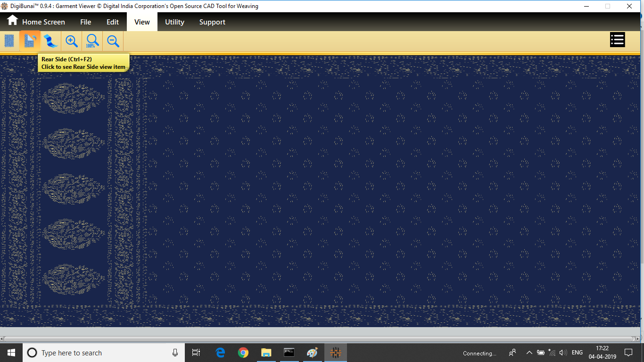Click the scrollbar left arrow
644x362 pixels.
pos(2,339)
